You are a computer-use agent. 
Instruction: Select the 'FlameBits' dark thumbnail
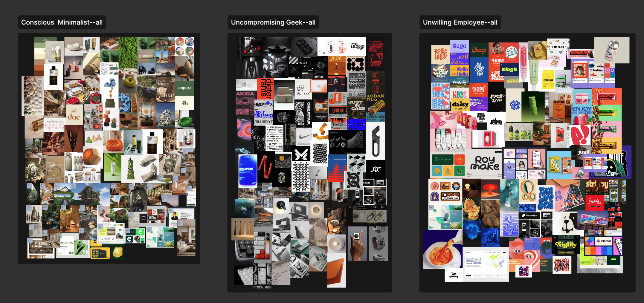(530, 215)
